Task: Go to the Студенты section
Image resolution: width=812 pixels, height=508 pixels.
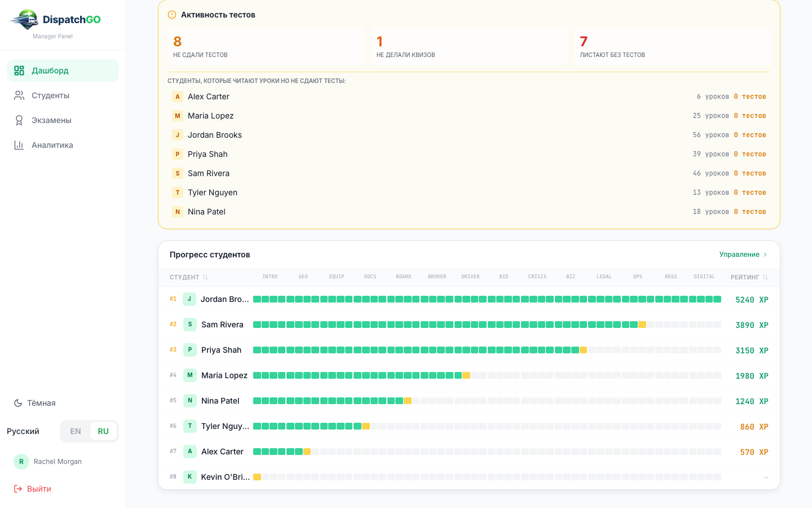Action: (x=63, y=95)
